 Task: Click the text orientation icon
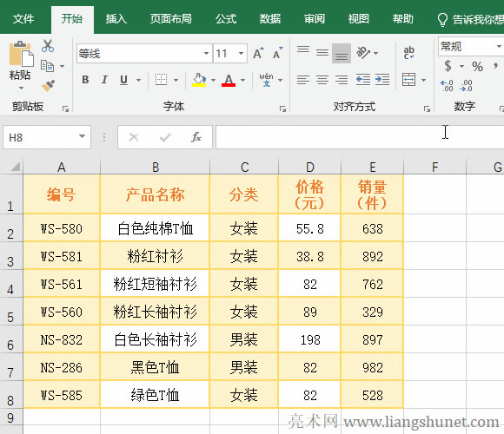[x=363, y=52]
